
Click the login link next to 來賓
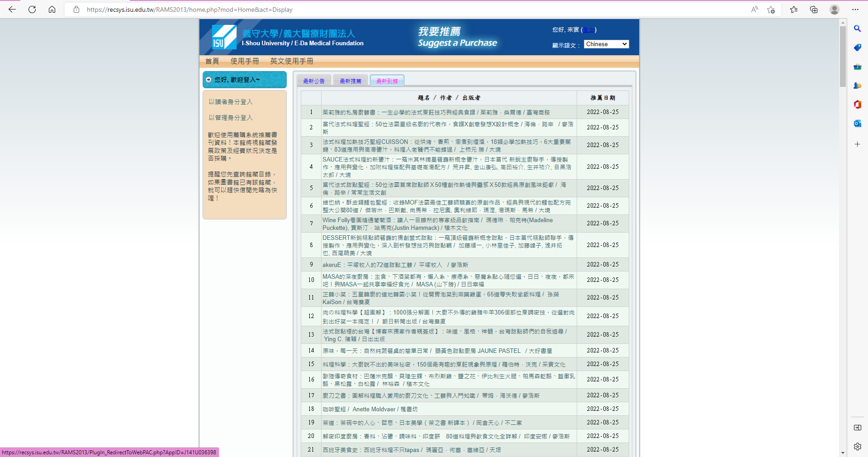click(x=588, y=30)
